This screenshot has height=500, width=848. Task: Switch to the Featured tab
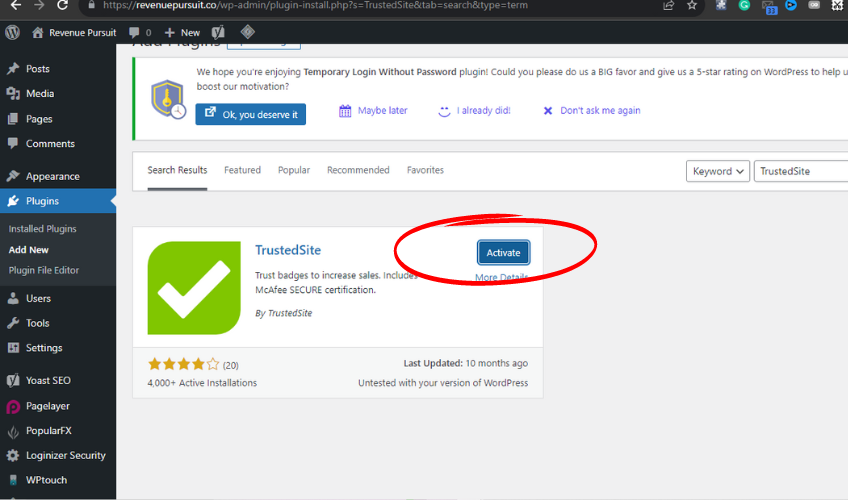[x=242, y=170]
